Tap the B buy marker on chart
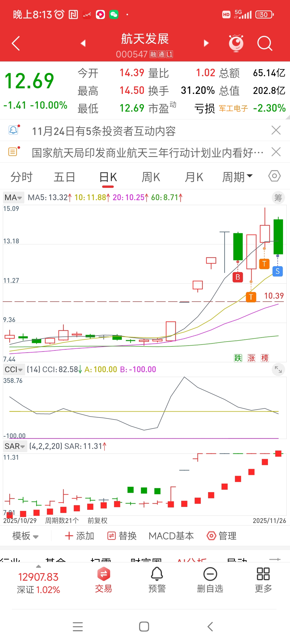 [x=238, y=277]
